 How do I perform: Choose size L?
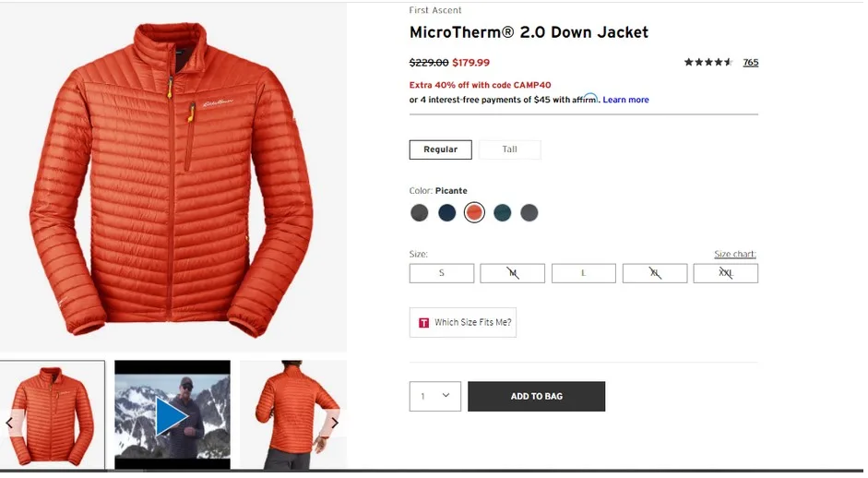(x=584, y=273)
